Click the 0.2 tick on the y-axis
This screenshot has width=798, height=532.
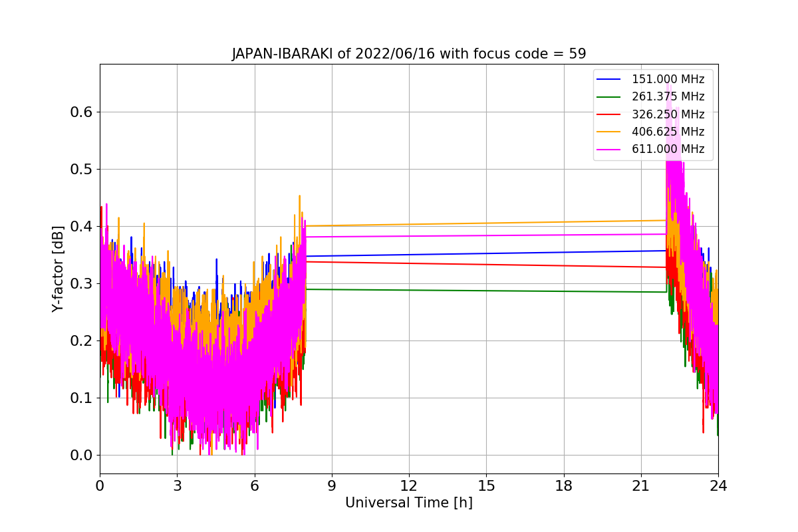[81, 340]
